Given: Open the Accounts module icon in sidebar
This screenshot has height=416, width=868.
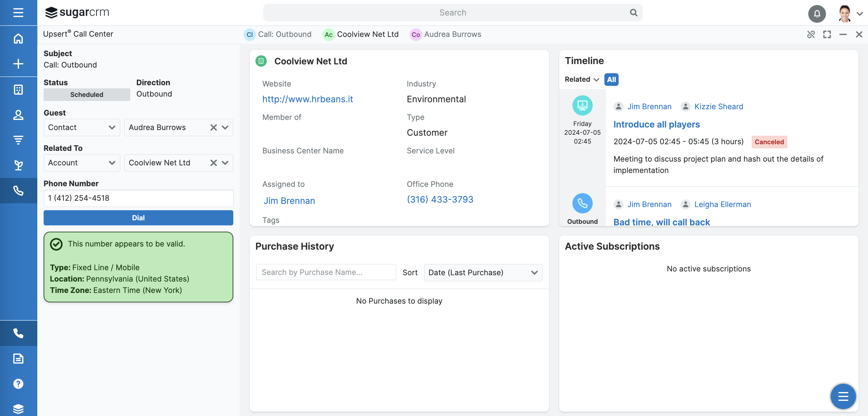Looking at the screenshot, I should point(18,90).
